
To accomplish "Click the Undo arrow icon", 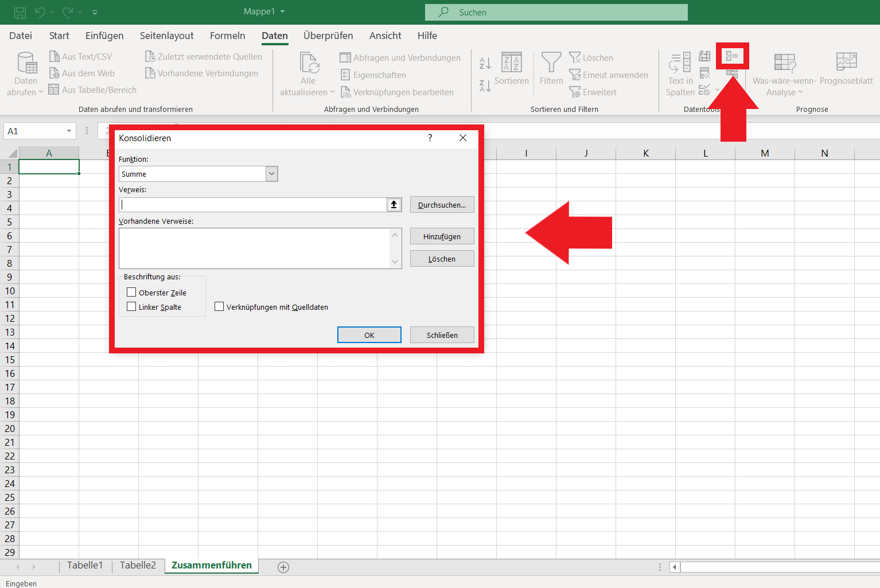I will (x=40, y=12).
